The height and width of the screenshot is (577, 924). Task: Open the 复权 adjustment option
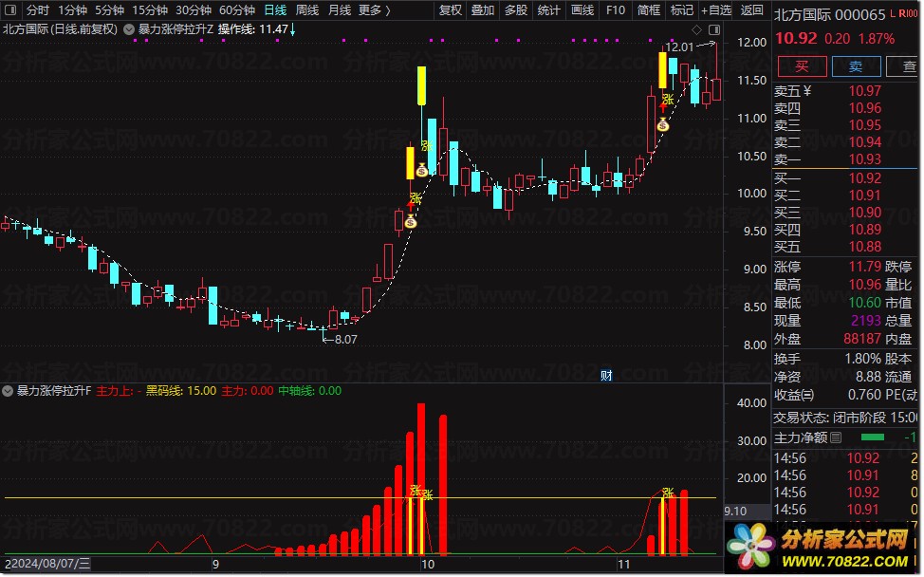(x=451, y=10)
